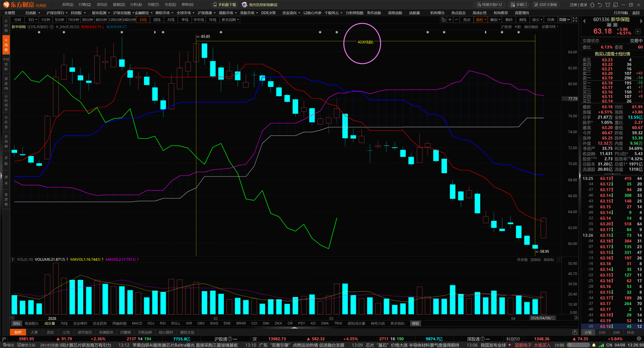This screenshot has height=348, width=644.
Task: Click the skin (shirt) icon in title bar
Action: tap(608, 4)
